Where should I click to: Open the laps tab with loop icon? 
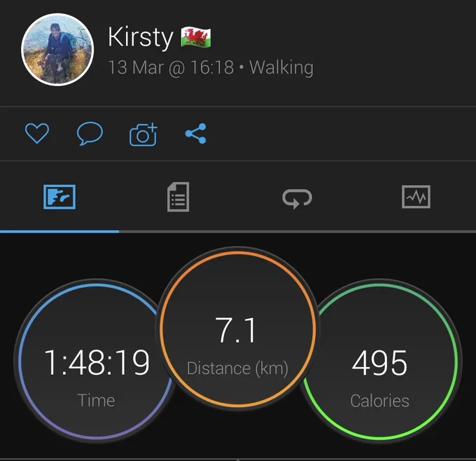click(x=297, y=198)
